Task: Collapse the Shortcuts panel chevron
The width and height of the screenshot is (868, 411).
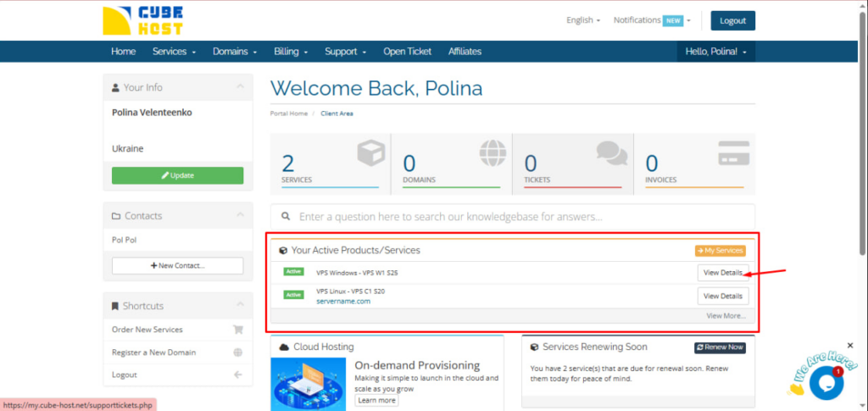Action: tap(240, 306)
